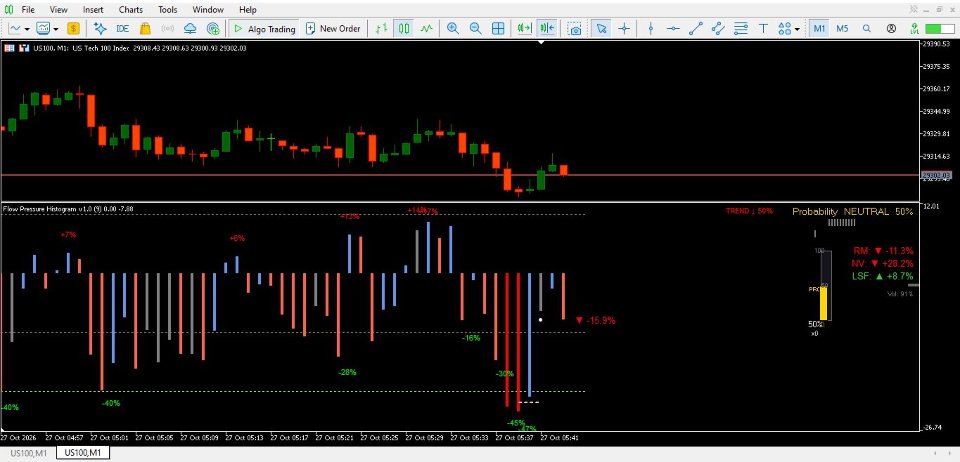This screenshot has width=960, height=462.
Task: Open the Insert menu
Action: click(93, 10)
